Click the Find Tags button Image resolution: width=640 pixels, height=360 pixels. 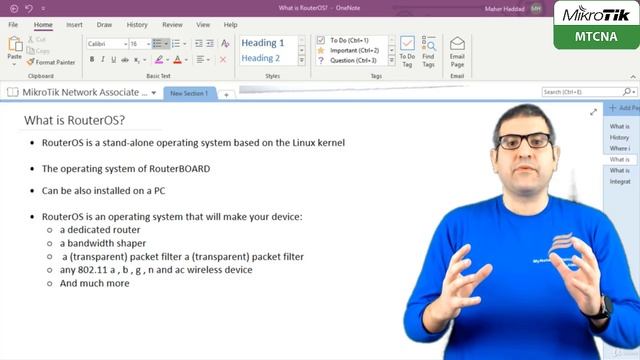click(x=428, y=51)
